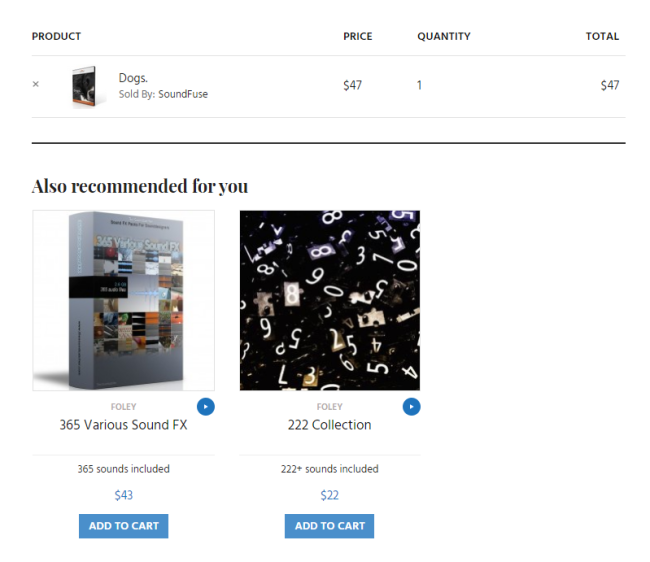This screenshot has height=562, width=650.
Task: Add 222 Collection to cart
Action: click(329, 526)
